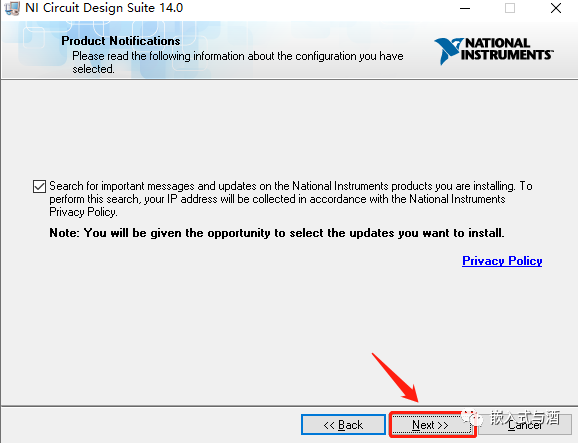
Task: Click the installer icon in title bar
Action: [x=12, y=8]
